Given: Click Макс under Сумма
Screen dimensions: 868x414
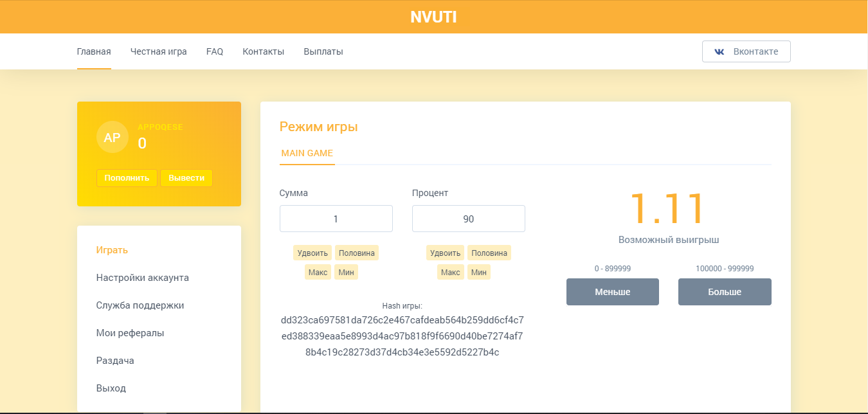Looking at the screenshot, I should (x=318, y=272).
